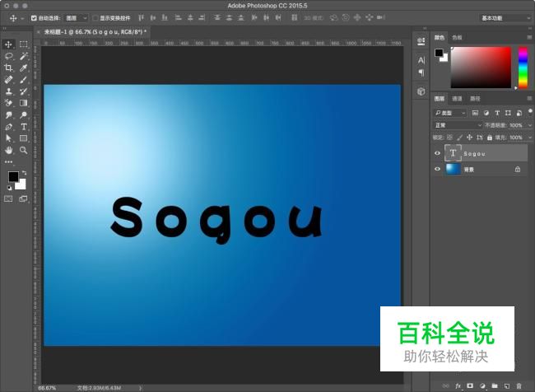This screenshot has width=535, height=392.
Task: Select the Path Selection arrow tool
Action: (x=8, y=138)
